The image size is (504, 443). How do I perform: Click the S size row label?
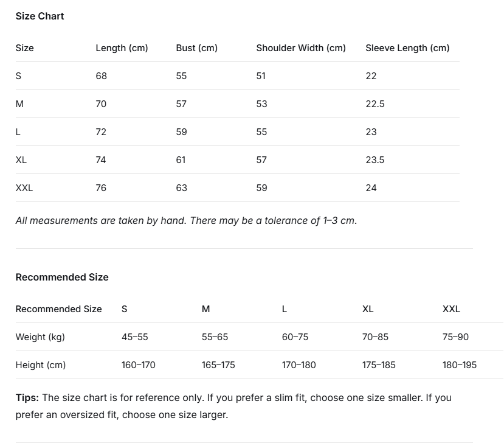pyautogui.click(x=18, y=76)
